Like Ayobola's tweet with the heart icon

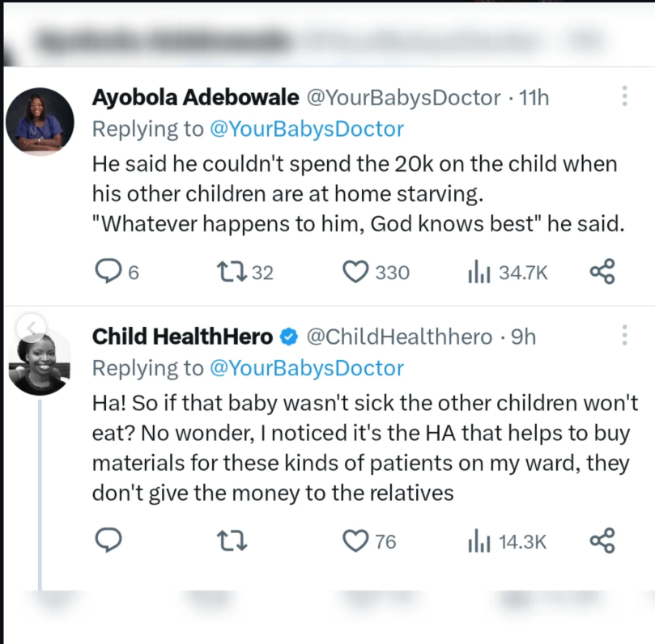coord(356,272)
